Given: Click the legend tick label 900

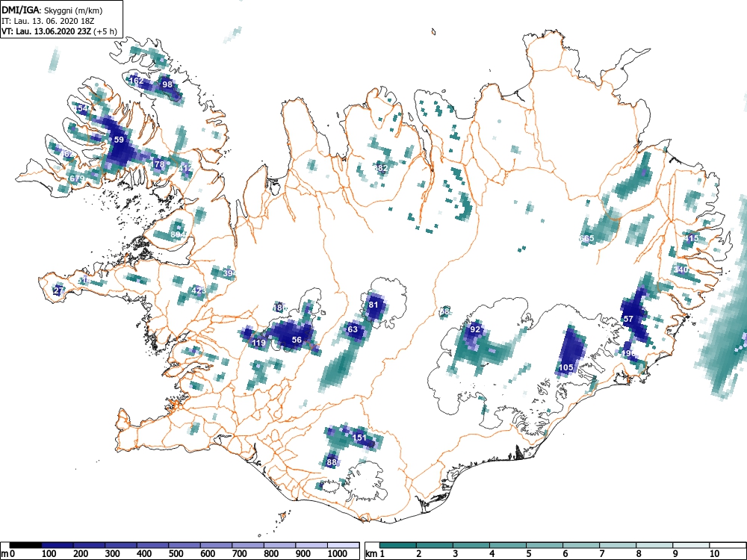Looking at the screenshot, I should 303,554.
